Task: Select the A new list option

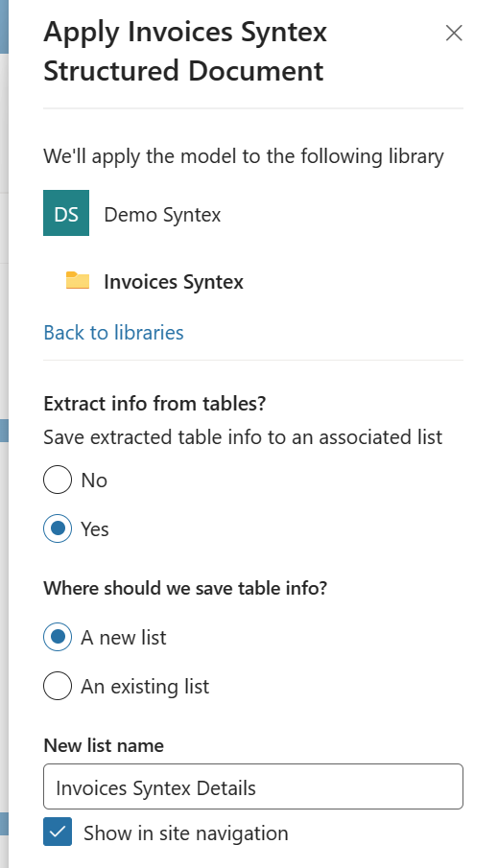Action: 58,637
